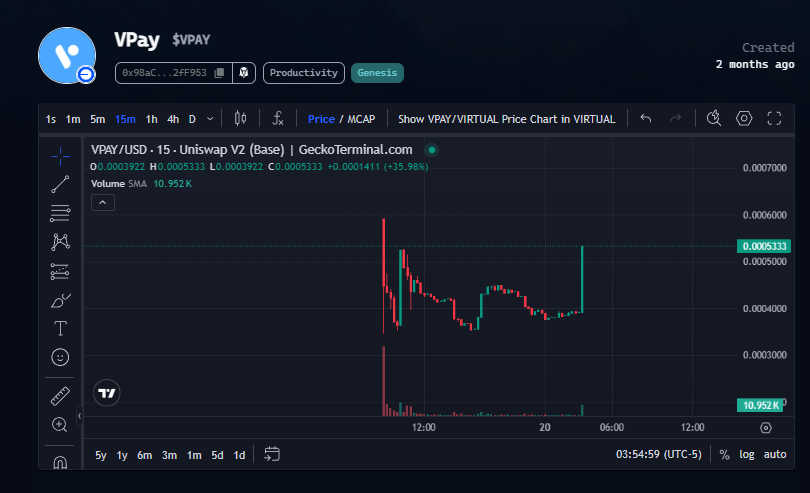Screen dimensions: 810x493
Task: Select the ruler measure tool
Action: point(60,396)
